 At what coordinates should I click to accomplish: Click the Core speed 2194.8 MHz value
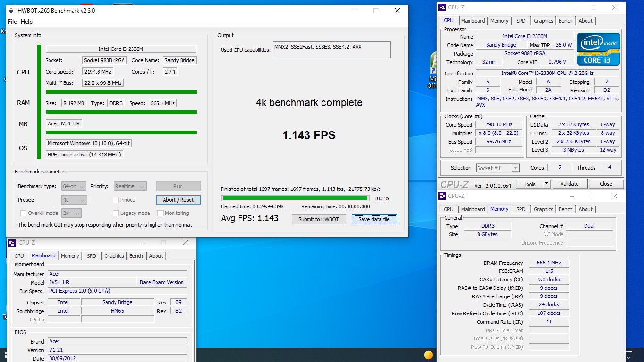tap(98, 72)
